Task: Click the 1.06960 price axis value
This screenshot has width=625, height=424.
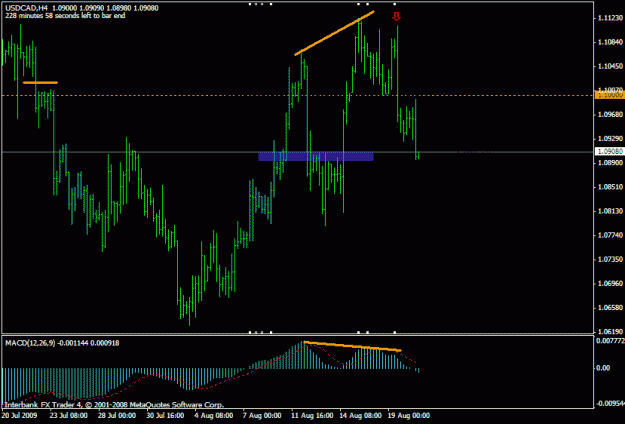Action: tap(610, 283)
